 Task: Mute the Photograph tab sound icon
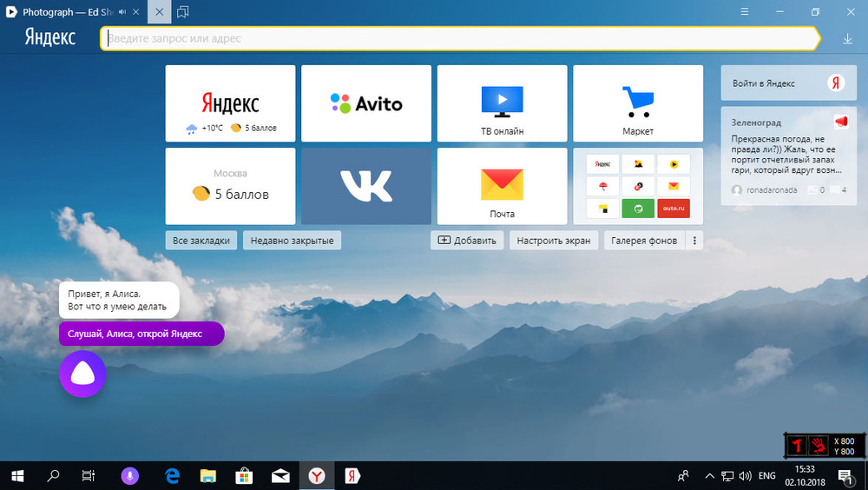pos(122,11)
